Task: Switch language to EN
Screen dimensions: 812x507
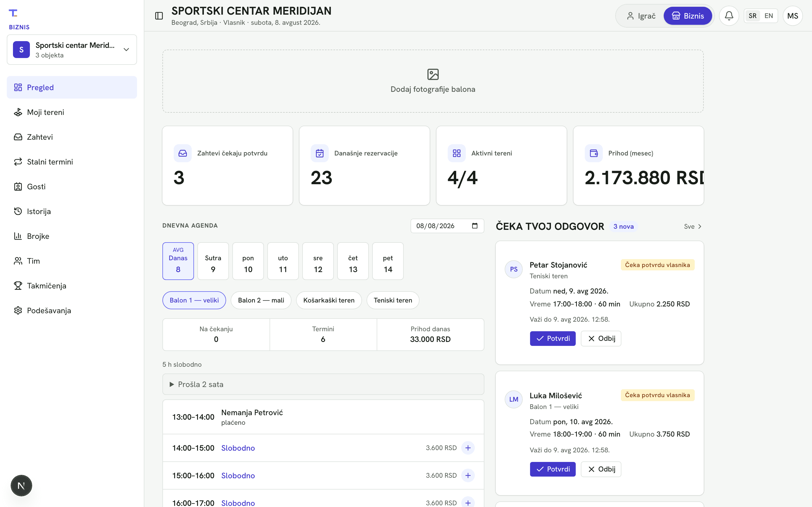Action: (768, 16)
